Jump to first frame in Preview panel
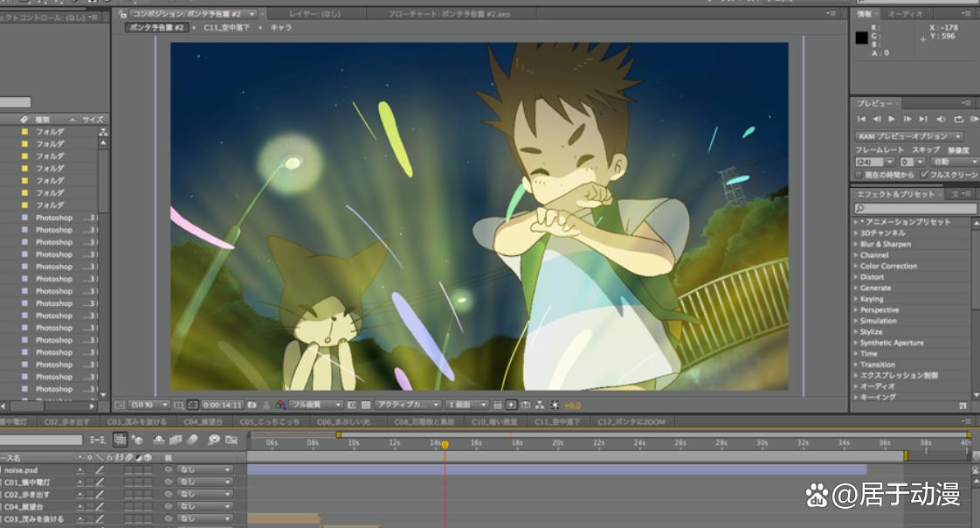Viewport: 980px width, 528px height. coord(861,119)
